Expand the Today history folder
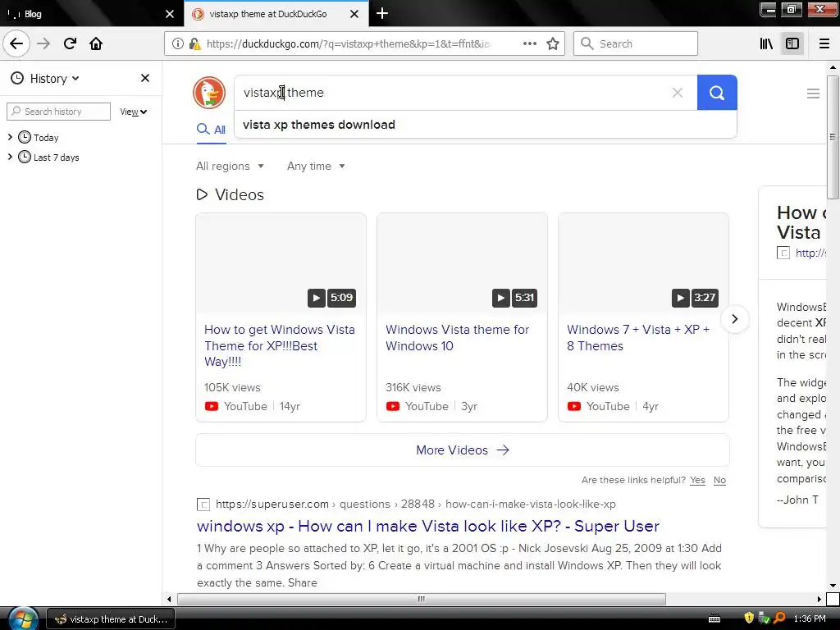 point(10,137)
